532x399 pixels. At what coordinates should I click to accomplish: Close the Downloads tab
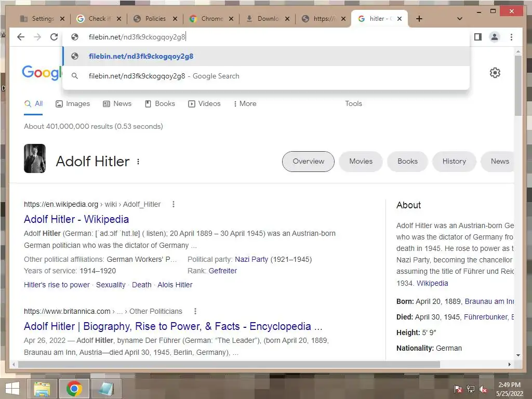287,19
